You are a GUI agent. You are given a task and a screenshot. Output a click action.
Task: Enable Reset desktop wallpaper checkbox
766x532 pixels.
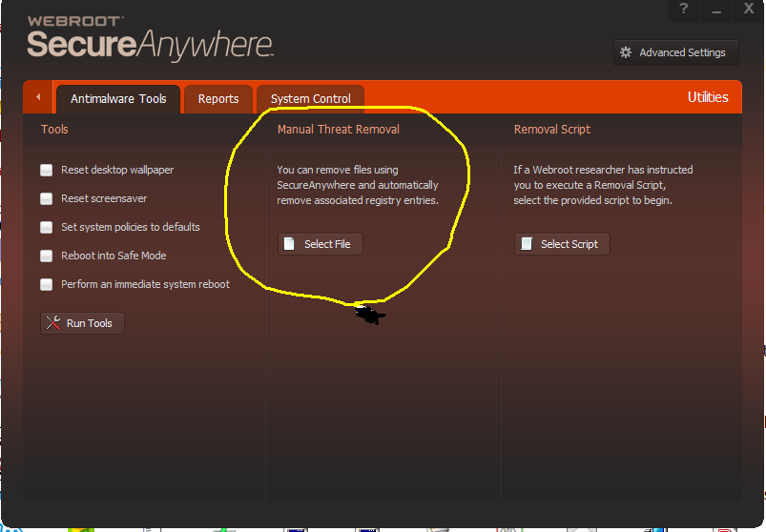point(47,171)
